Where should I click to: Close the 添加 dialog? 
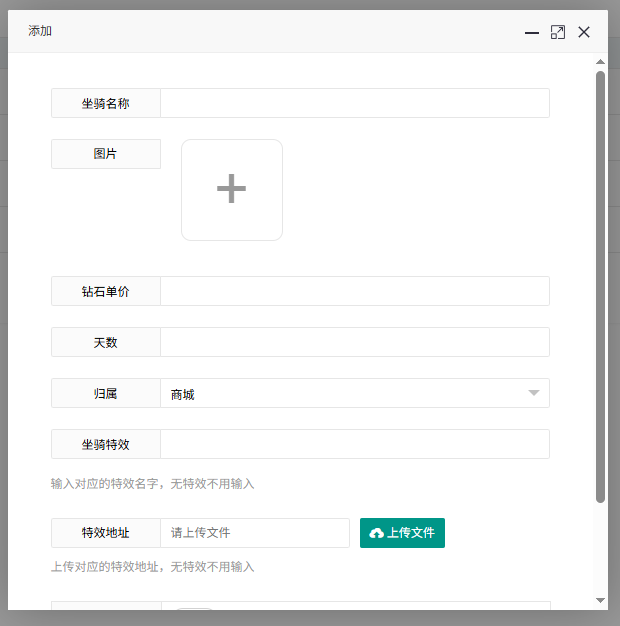point(584,32)
